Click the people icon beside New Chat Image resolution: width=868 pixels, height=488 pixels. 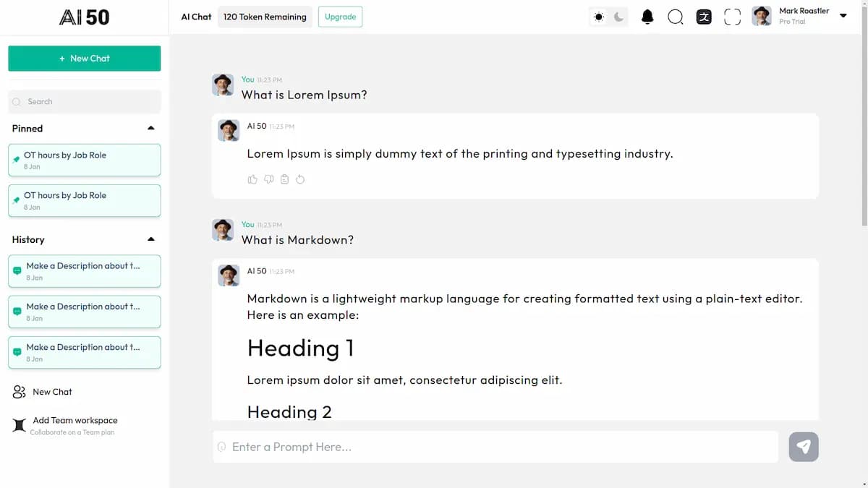(x=20, y=392)
